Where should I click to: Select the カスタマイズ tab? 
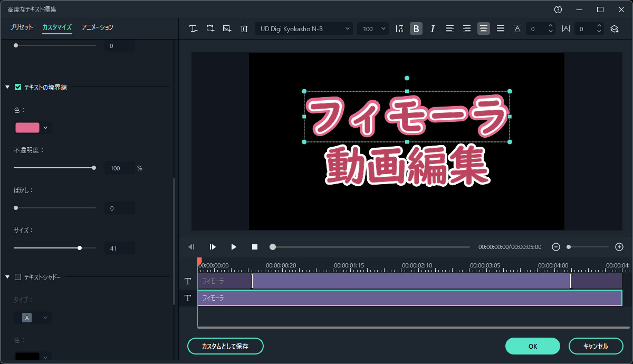(57, 27)
